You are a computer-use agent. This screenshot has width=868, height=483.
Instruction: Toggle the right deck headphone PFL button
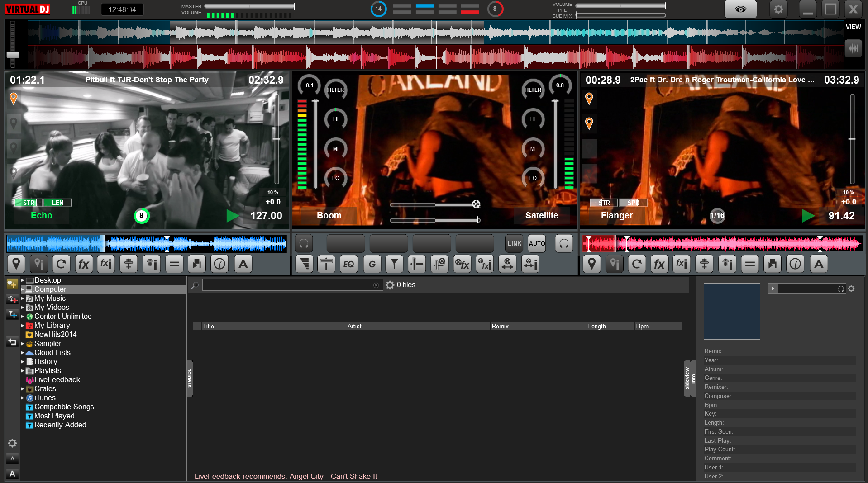point(564,243)
